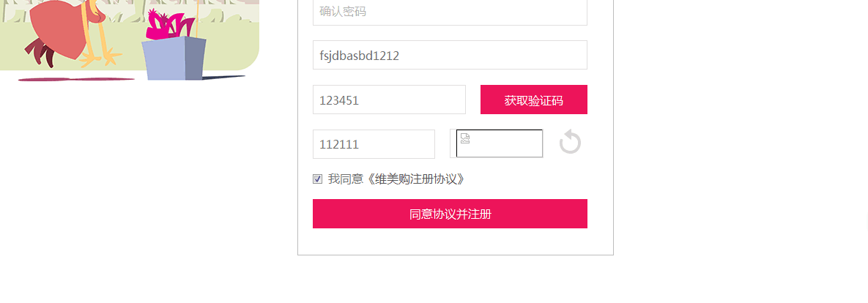
Task: Click the 获取验证码 button
Action: tap(534, 100)
